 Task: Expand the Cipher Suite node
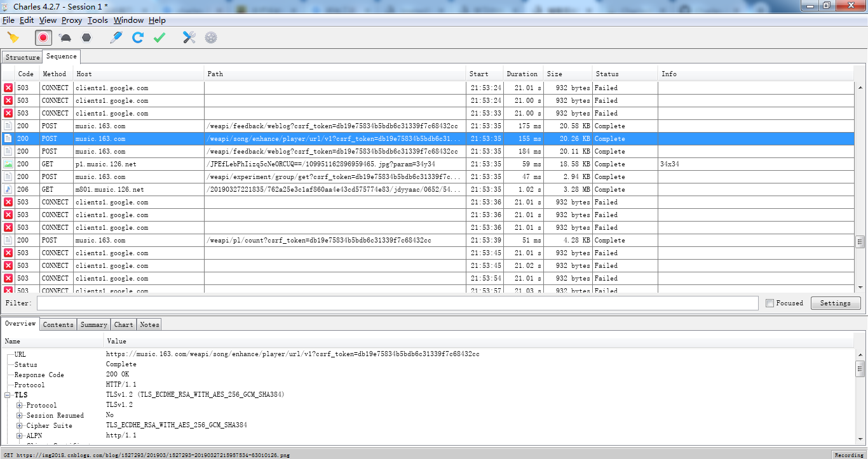tap(20, 425)
